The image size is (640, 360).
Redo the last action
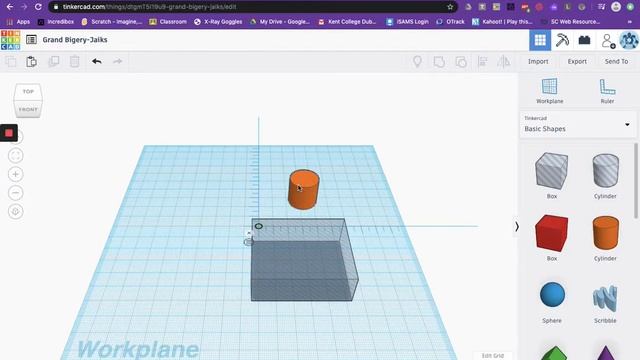pyautogui.click(x=118, y=61)
